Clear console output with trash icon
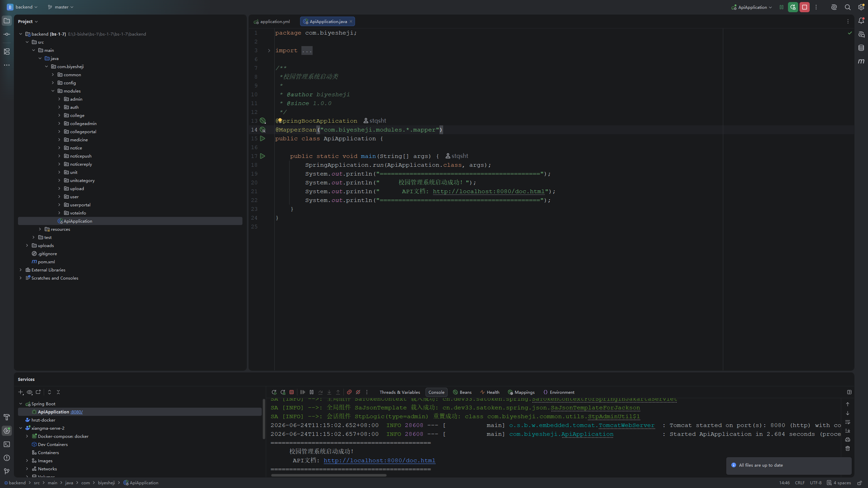The width and height of the screenshot is (868, 488). click(x=848, y=448)
